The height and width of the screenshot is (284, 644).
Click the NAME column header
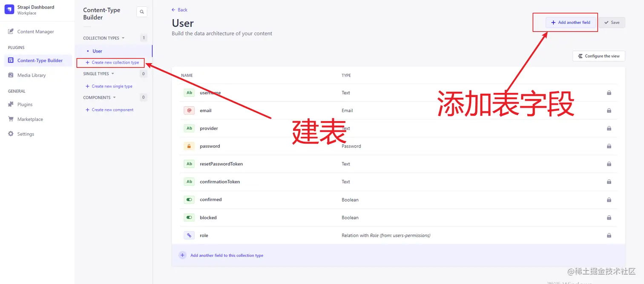[x=187, y=75]
